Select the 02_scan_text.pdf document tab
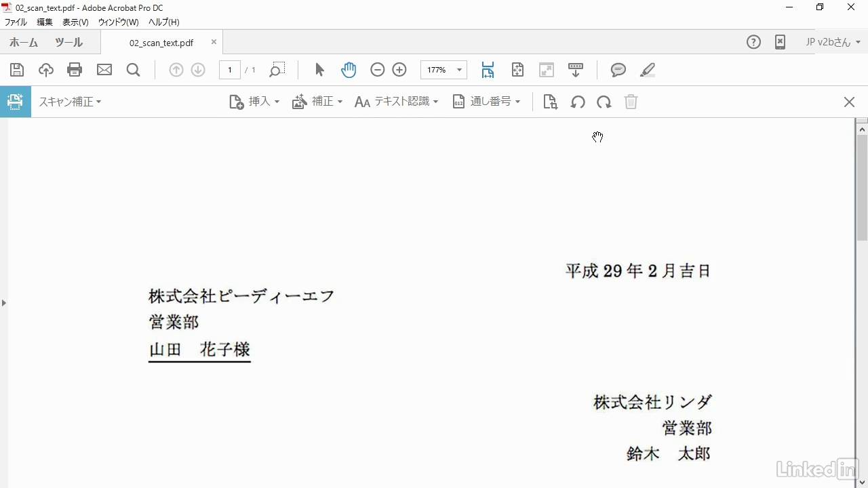868x488 pixels. coord(161,43)
